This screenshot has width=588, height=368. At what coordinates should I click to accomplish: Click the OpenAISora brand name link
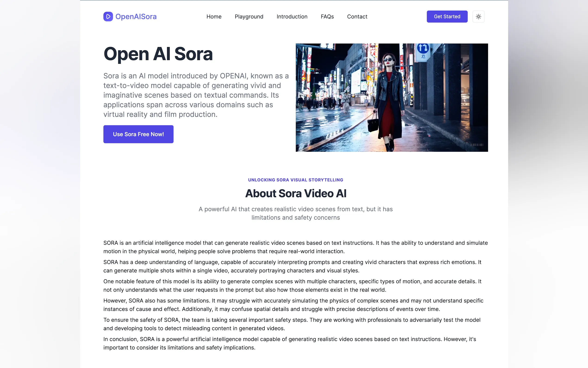pos(136,16)
